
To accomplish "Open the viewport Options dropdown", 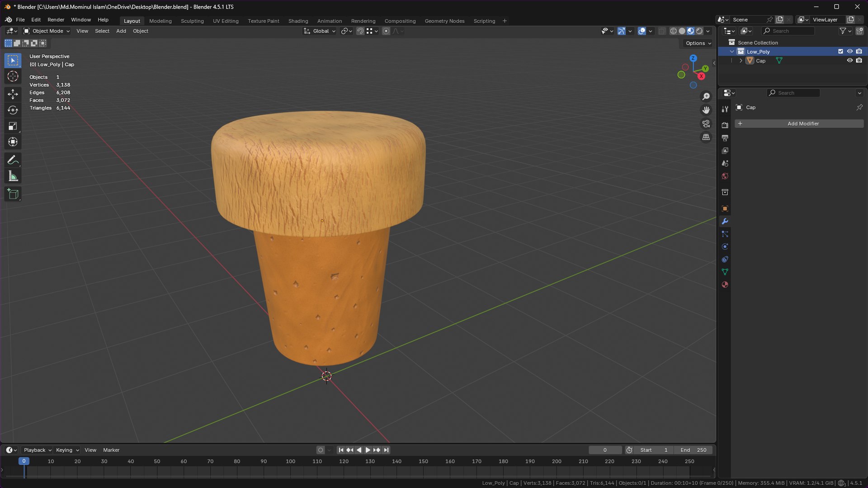I will [x=698, y=43].
